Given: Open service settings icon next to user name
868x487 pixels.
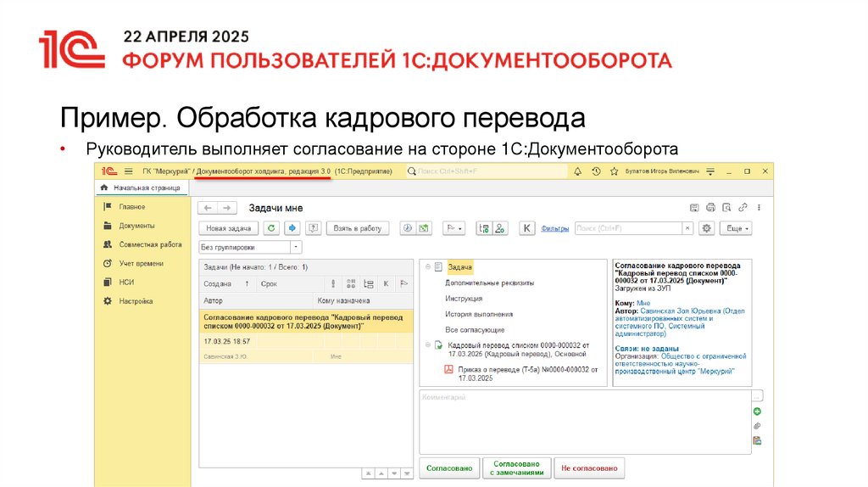Looking at the screenshot, I should [x=710, y=171].
